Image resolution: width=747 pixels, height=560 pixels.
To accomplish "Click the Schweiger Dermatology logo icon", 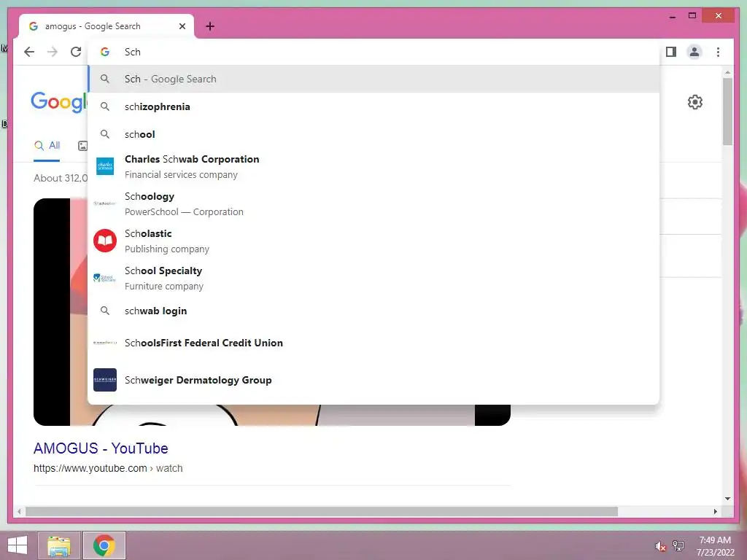I will tap(105, 379).
